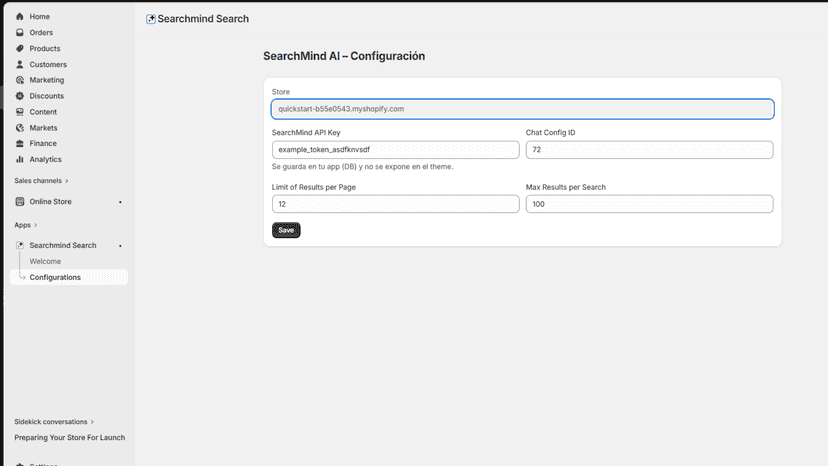Click the SearchMind API Key field
828x466 pixels.
[396, 150]
